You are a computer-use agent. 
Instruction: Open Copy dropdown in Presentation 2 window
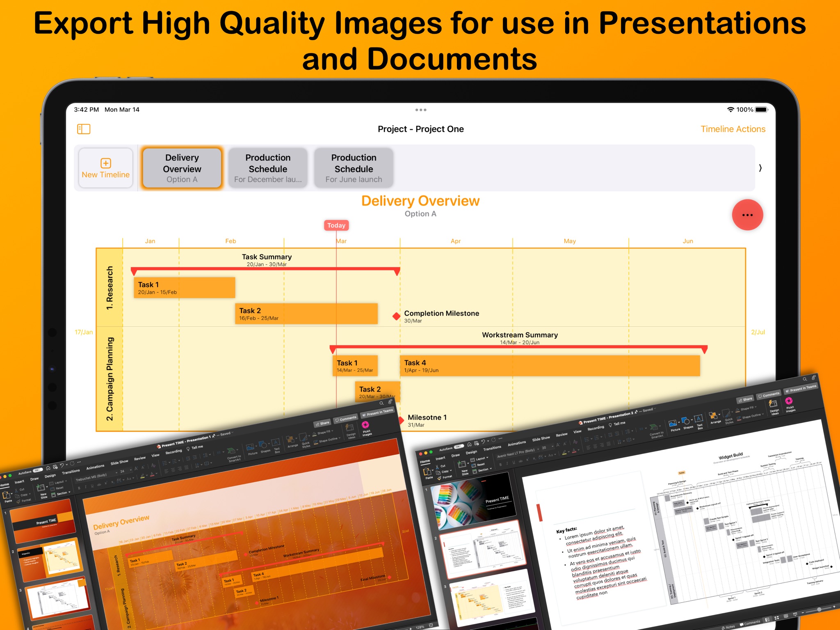pos(445,472)
